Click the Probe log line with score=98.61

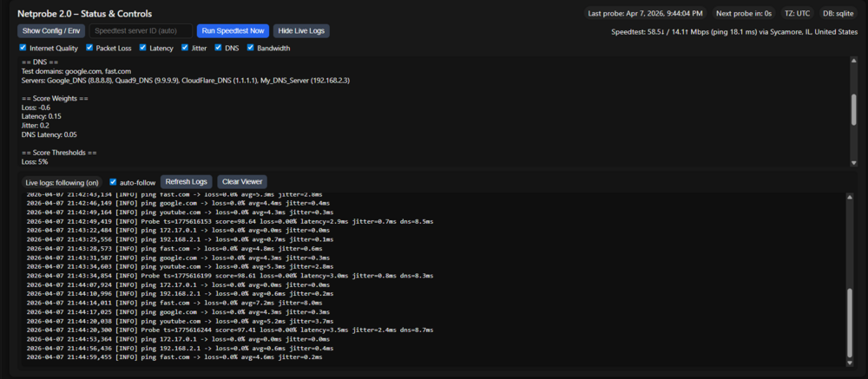(x=230, y=276)
